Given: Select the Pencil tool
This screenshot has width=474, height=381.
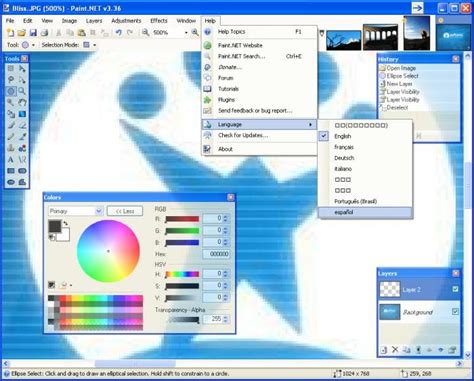Looking at the screenshot, I should [x=11, y=137].
